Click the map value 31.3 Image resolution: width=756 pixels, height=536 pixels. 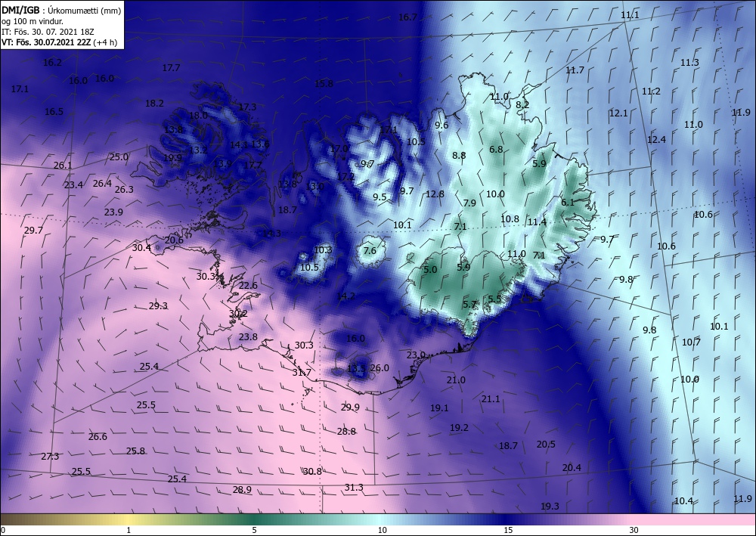coord(354,488)
